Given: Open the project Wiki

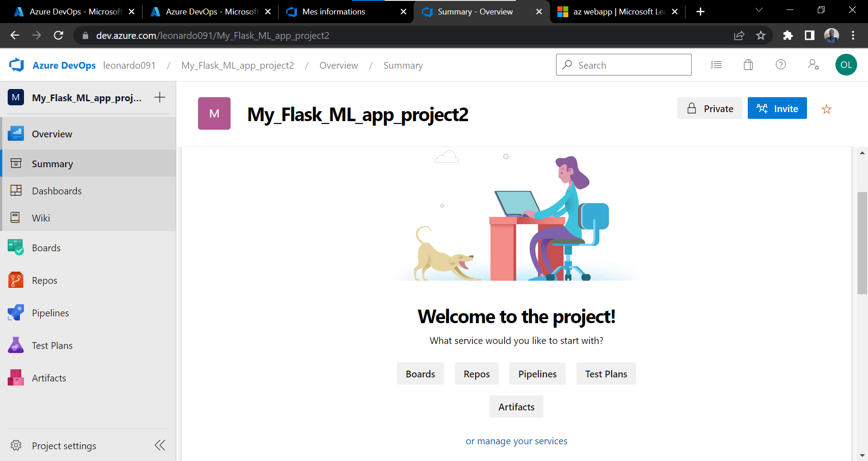Looking at the screenshot, I should pos(40,217).
